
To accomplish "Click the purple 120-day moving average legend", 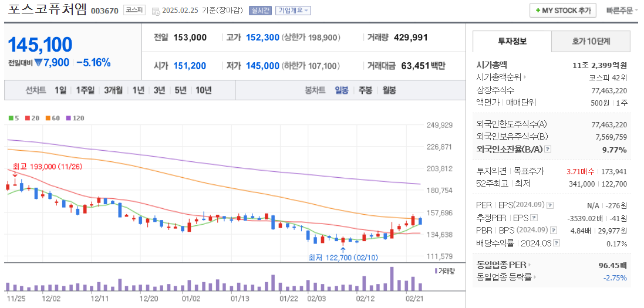I will click(x=75, y=119).
